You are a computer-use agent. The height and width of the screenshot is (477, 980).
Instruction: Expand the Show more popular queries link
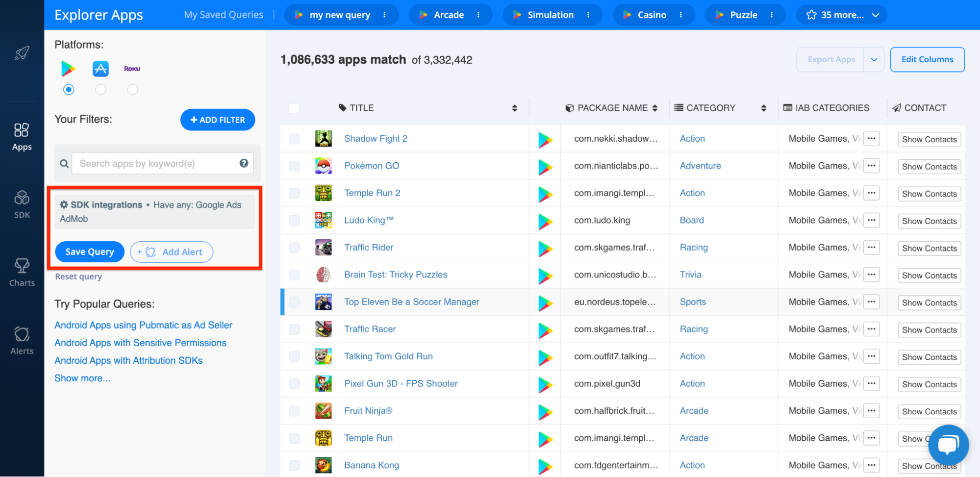pos(82,378)
